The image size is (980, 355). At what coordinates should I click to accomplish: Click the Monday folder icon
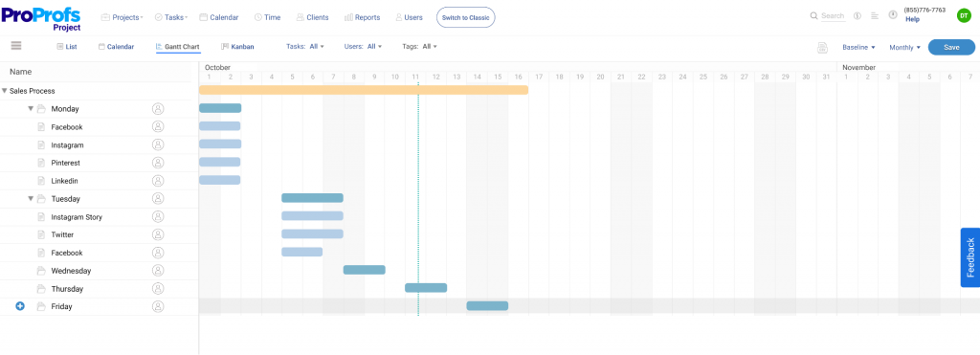pos(41,109)
